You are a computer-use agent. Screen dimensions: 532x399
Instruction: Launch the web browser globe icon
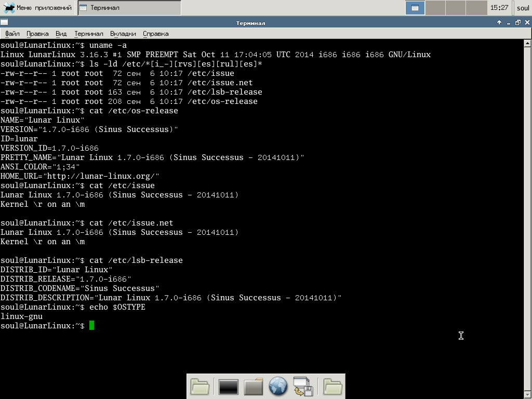click(x=278, y=387)
